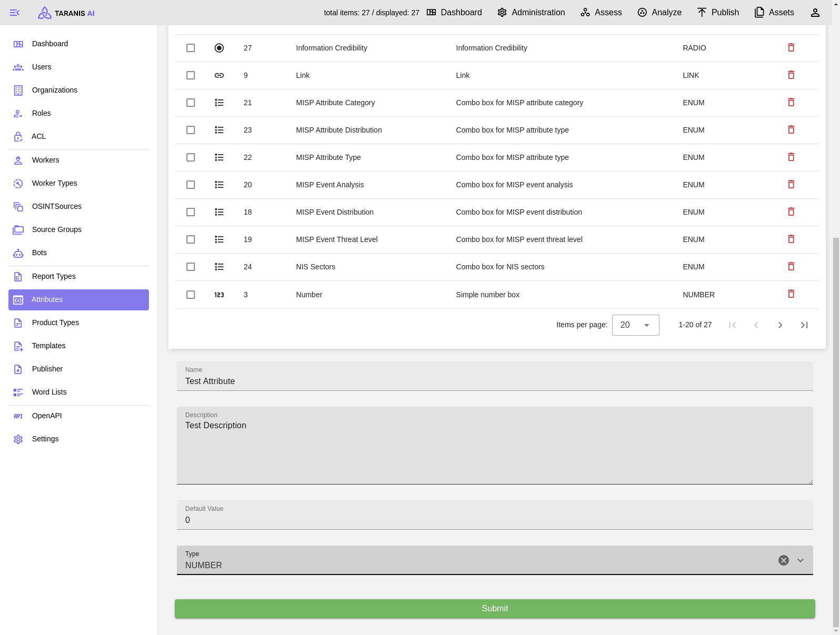840x635 pixels.
Task: Open Organizations in the sidebar
Action: pos(78,90)
